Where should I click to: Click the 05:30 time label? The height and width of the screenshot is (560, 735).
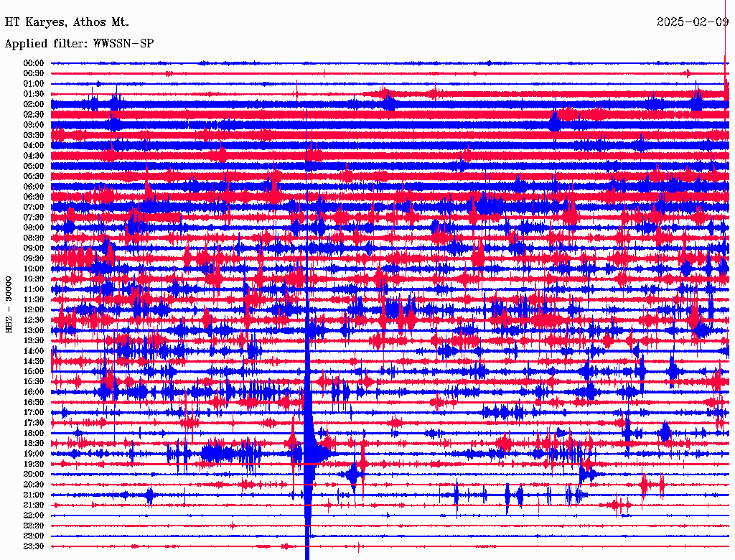coord(34,177)
